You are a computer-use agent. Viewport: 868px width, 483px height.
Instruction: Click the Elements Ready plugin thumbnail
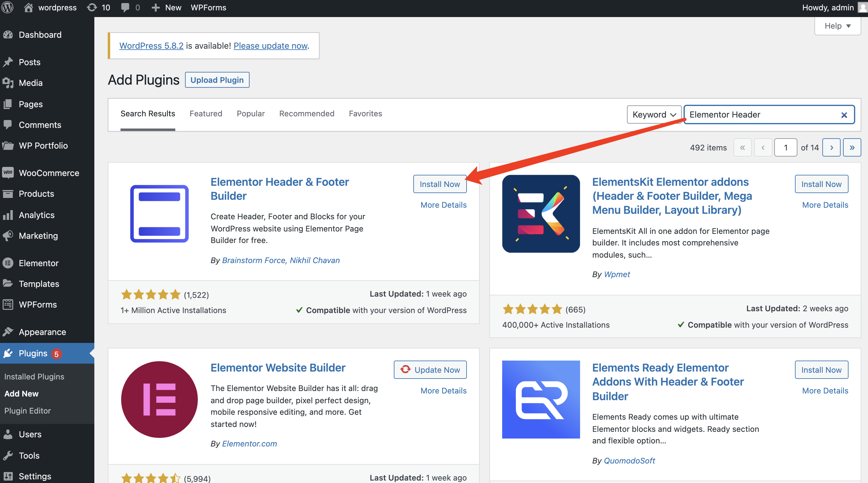coord(541,400)
